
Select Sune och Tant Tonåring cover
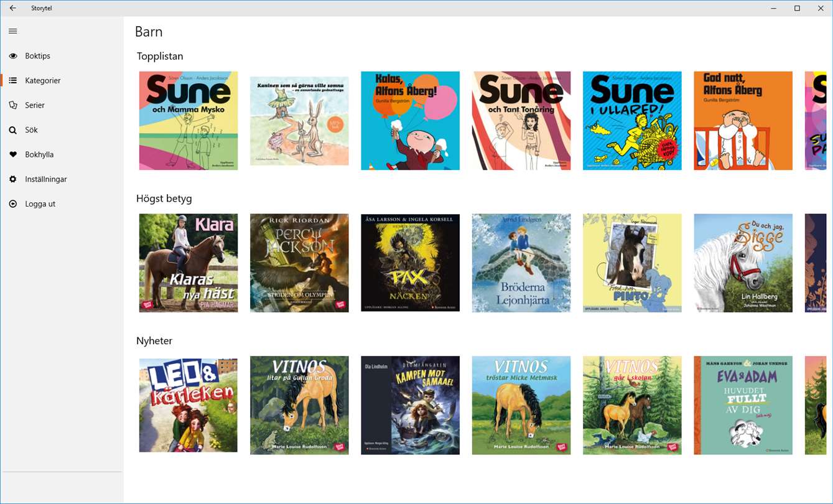(x=521, y=121)
